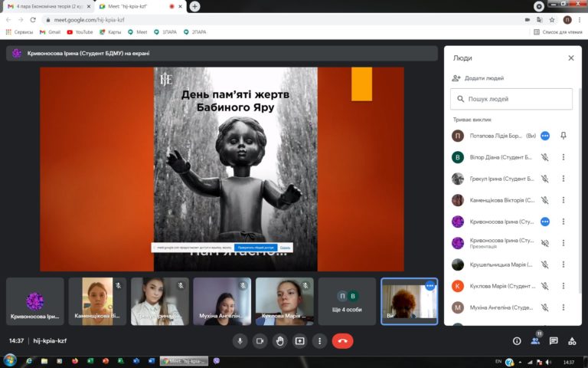
Task: Open Сервисы apps bookmark
Action: (19, 32)
